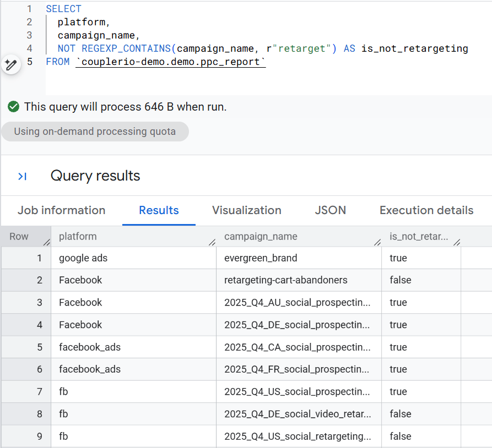Open the couplerio-demo.demo.ppc_report table link
Image resolution: width=492 pixels, height=448 pixels.
tap(170, 62)
